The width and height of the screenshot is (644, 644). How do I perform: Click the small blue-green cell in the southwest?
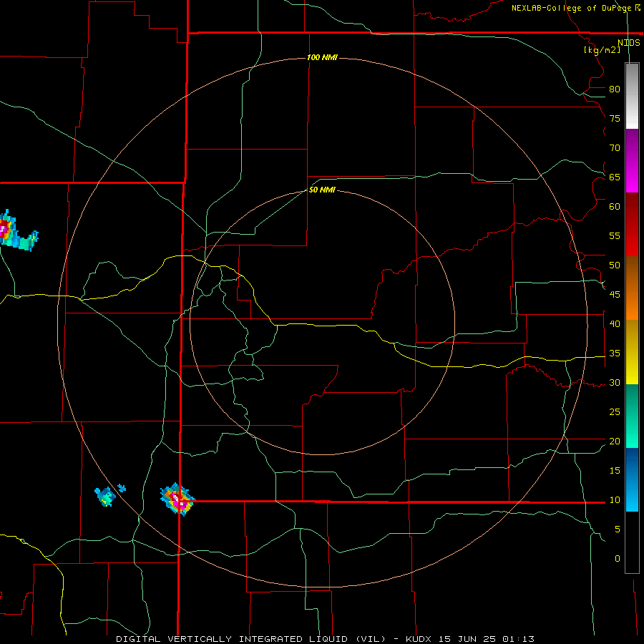click(106, 496)
